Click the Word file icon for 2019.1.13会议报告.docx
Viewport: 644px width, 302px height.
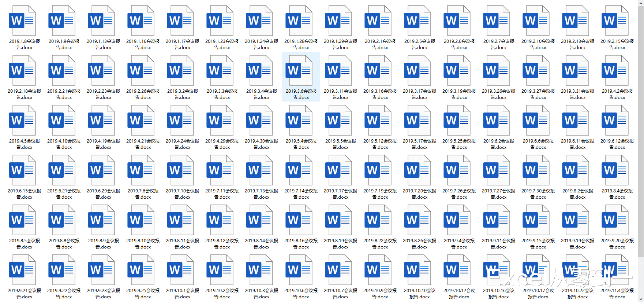pos(101,21)
